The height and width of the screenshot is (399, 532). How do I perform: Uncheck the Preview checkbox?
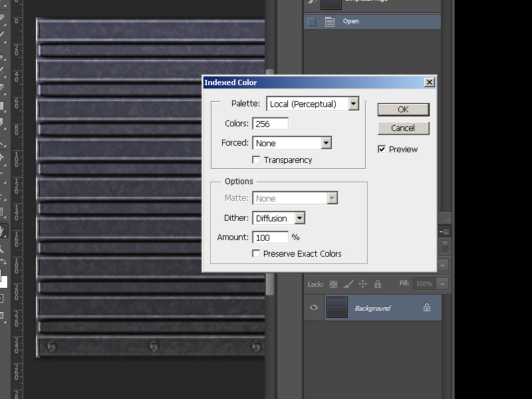pyautogui.click(x=382, y=149)
